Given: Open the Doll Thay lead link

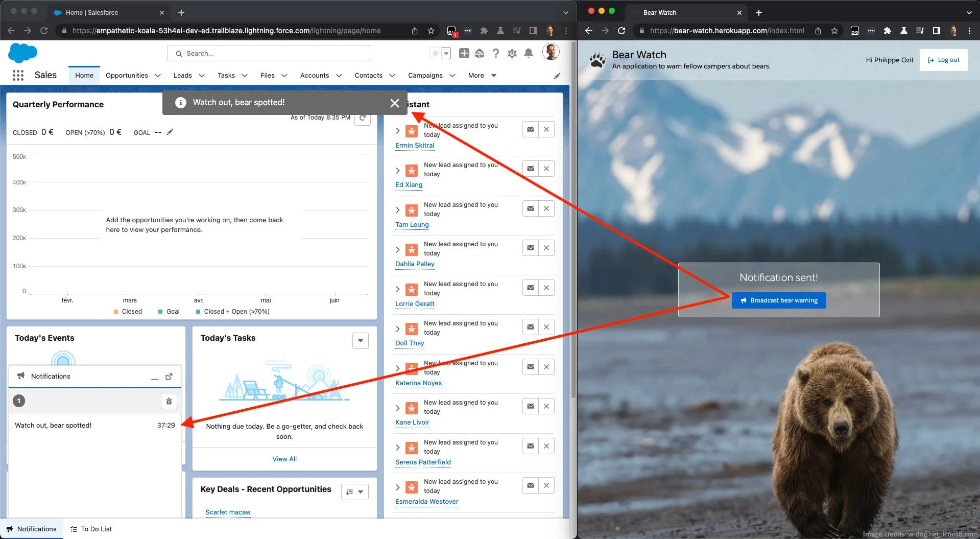Looking at the screenshot, I should click(x=410, y=343).
